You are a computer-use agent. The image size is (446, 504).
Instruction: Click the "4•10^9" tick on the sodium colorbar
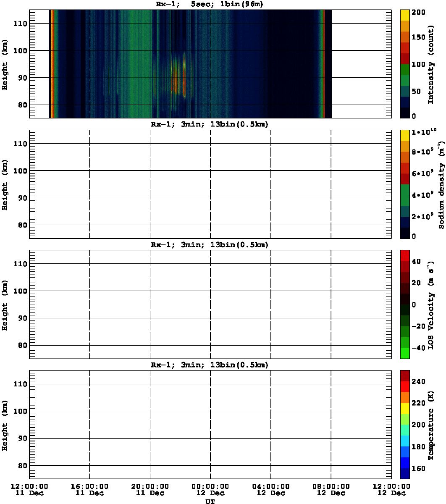click(423, 194)
